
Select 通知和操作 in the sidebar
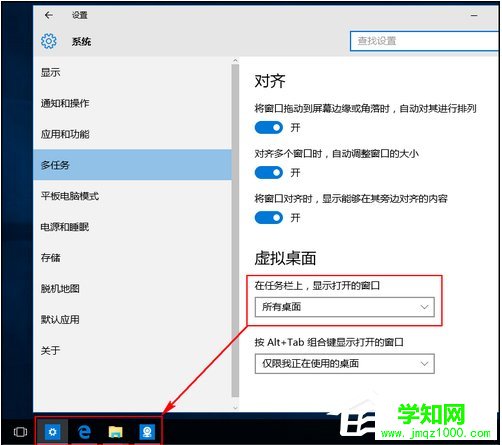point(132,103)
